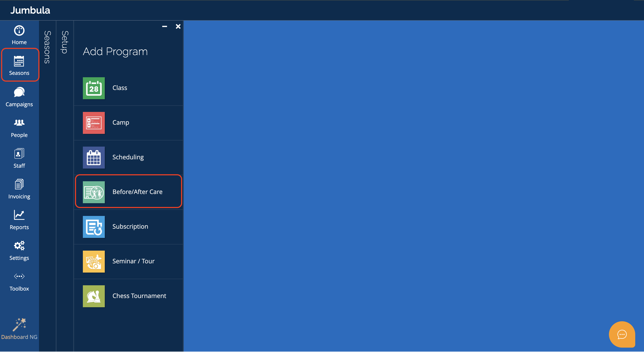The height and width of the screenshot is (352, 644).
Task: Go to the People section
Action: coord(19,128)
